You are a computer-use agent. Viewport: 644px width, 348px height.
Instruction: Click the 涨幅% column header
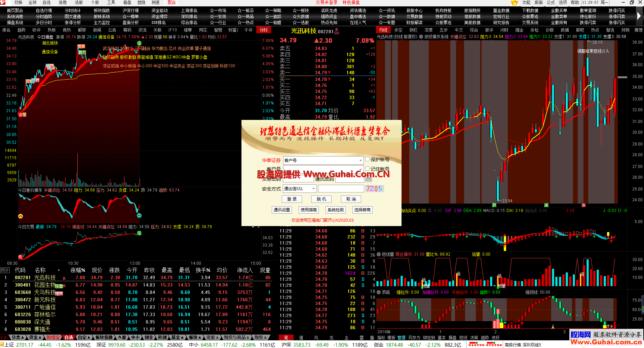(78, 270)
